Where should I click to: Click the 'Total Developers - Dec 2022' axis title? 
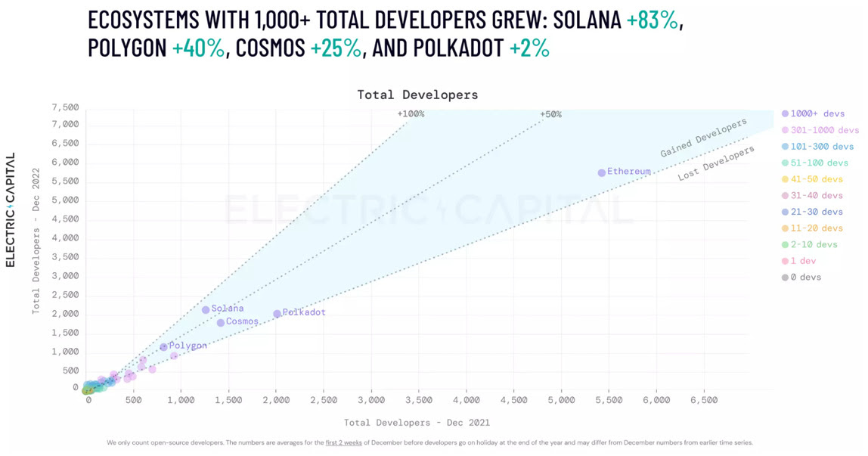click(36, 240)
